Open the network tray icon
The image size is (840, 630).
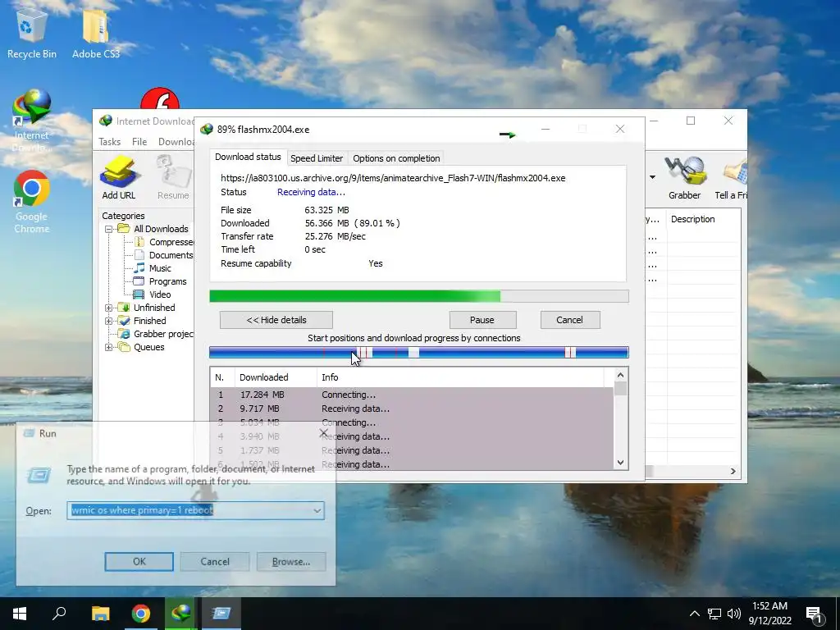click(714, 614)
